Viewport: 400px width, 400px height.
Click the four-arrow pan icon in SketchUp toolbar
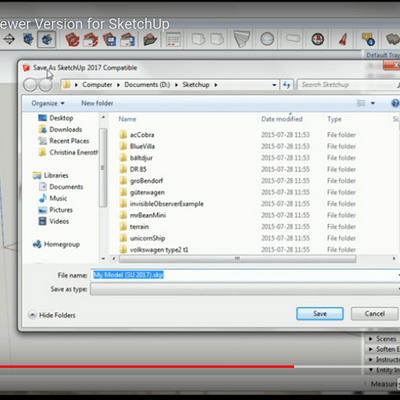[9, 39]
